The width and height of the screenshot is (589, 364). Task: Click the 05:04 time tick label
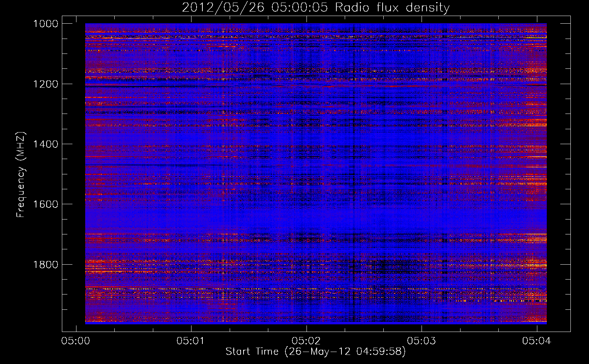[537, 341]
